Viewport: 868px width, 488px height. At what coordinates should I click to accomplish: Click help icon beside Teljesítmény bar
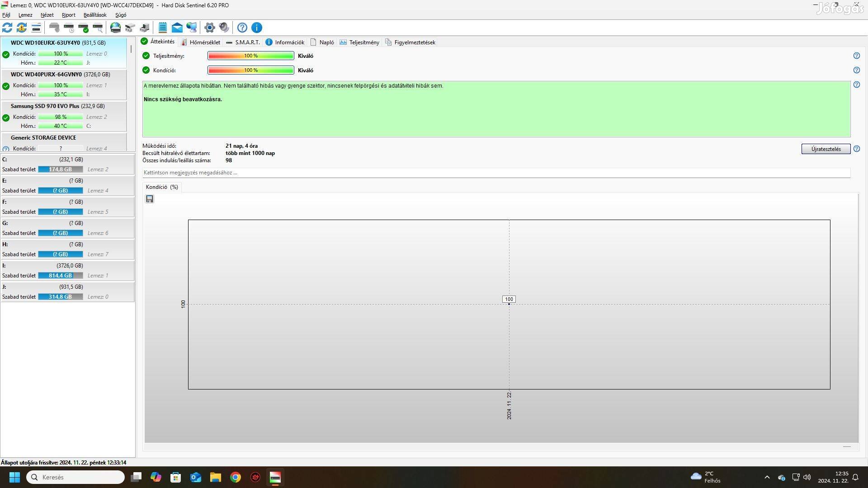click(x=857, y=56)
